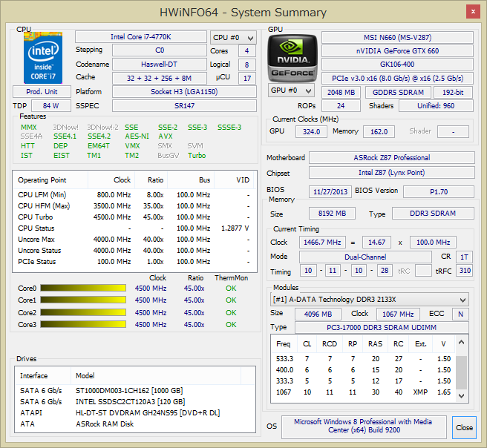Click the drives Interface column header

click(x=42, y=376)
